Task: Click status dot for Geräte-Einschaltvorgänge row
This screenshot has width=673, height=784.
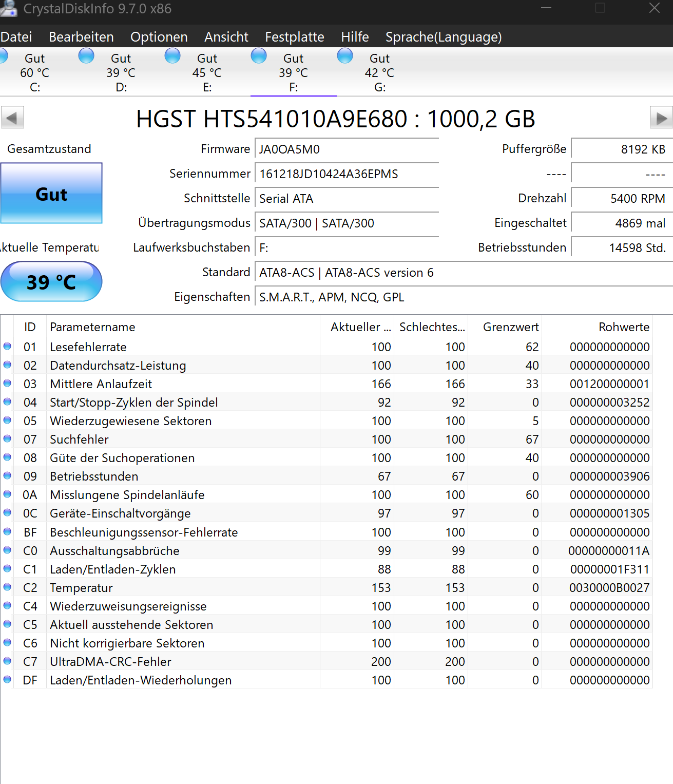Action: [7, 512]
